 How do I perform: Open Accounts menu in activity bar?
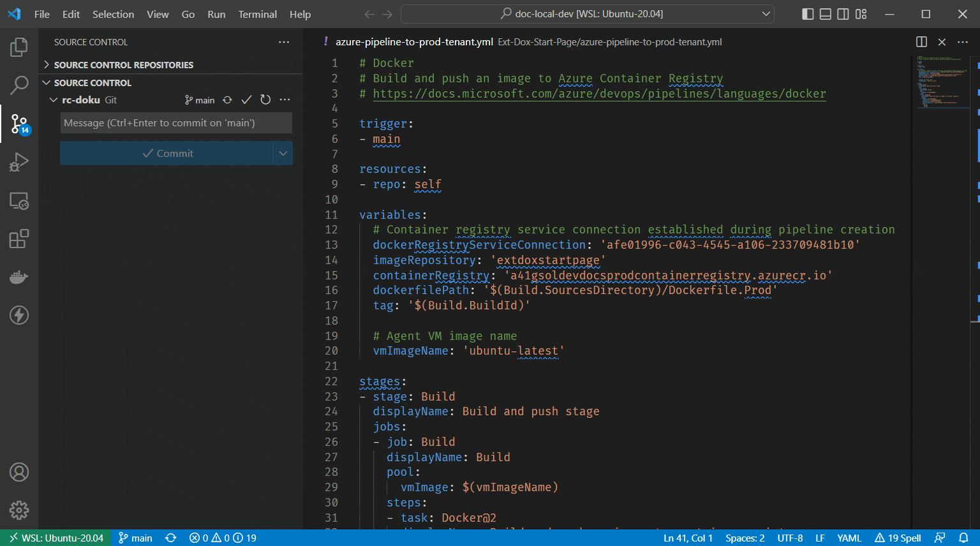[19, 472]
